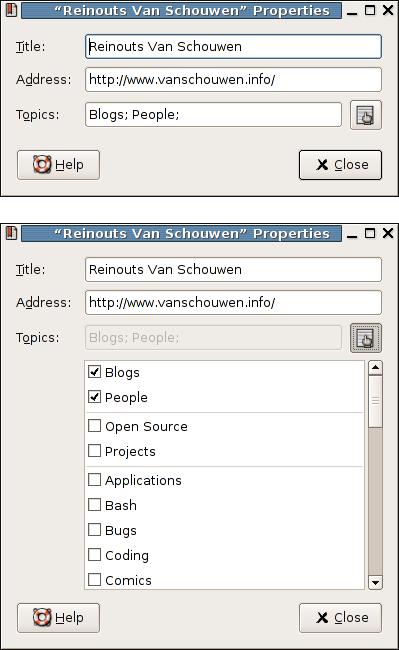Click Help button in lower dialog

point(58,618)
